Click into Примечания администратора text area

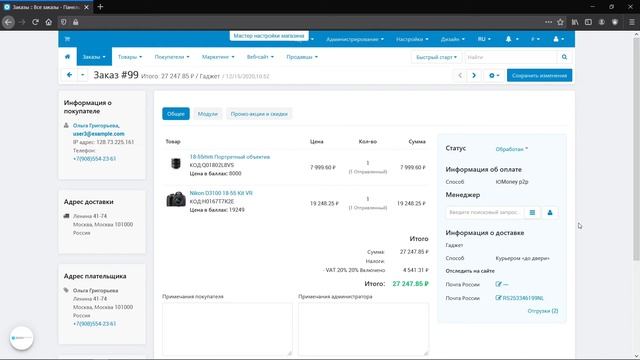(363, 329)
